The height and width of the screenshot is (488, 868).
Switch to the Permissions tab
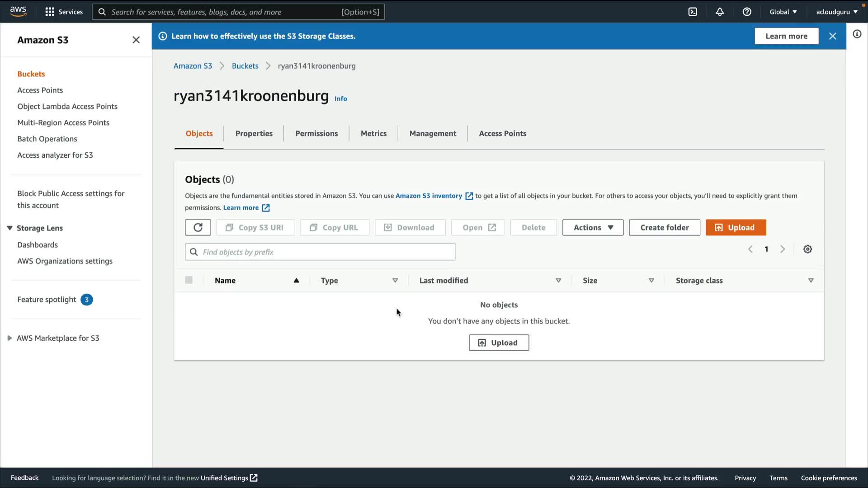[316, 133]
